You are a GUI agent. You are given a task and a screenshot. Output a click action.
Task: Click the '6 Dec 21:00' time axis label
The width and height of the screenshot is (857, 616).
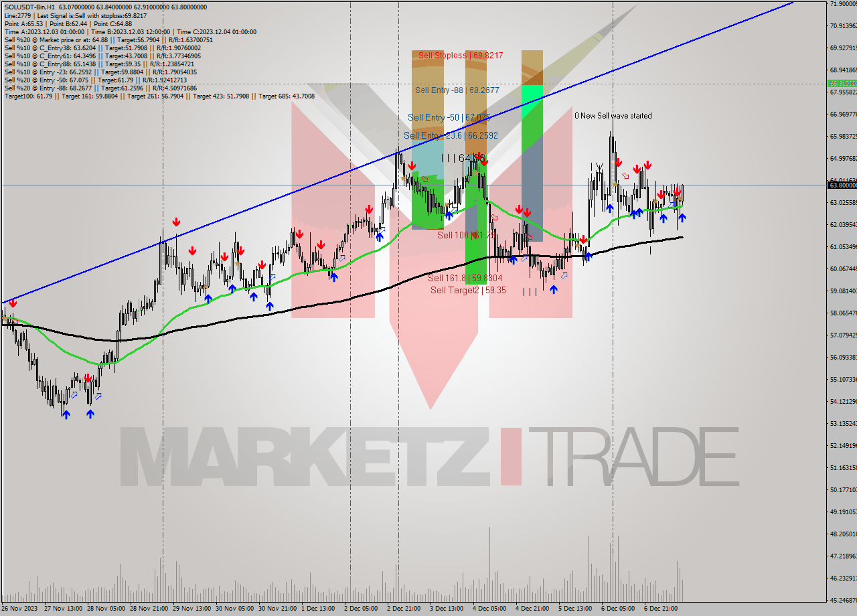point(661,609)
